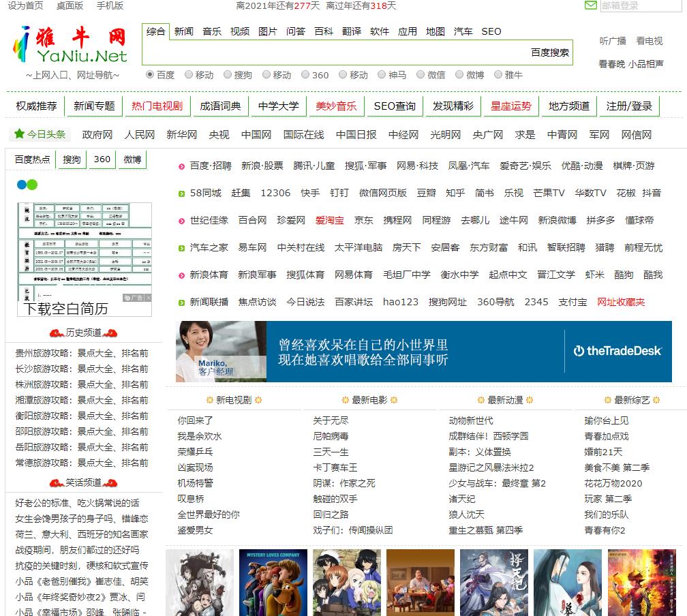Click the Mariko theTradeDesk banner ad

pyautogui.click(x=424, y=352)
